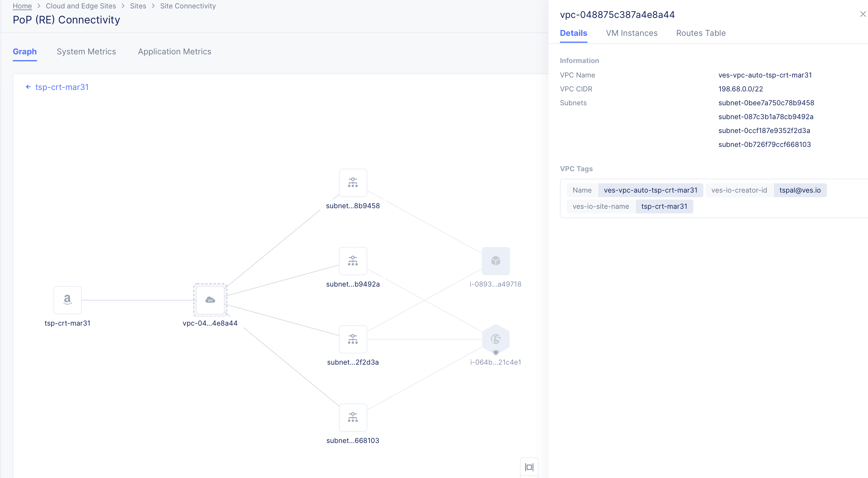Click subnet node ending b9492a
The height and width of the screenshot is (478, 868).
[353, 261]
